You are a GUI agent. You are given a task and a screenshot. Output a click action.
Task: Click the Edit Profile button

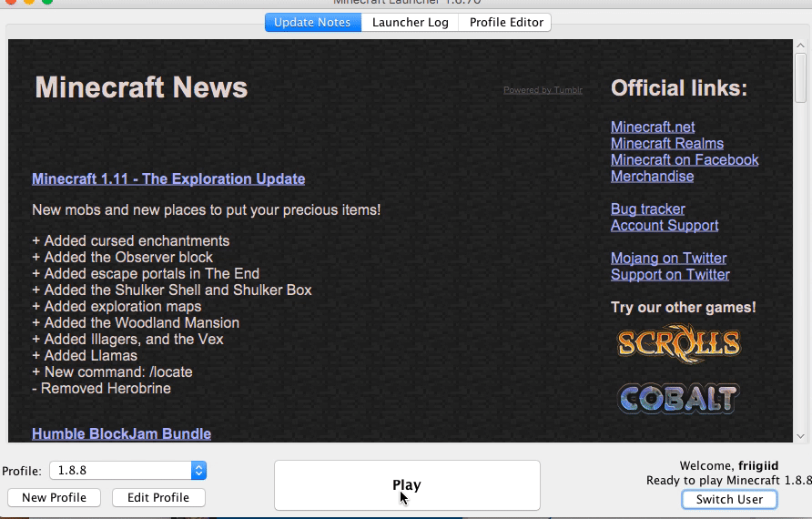(158, 498)
